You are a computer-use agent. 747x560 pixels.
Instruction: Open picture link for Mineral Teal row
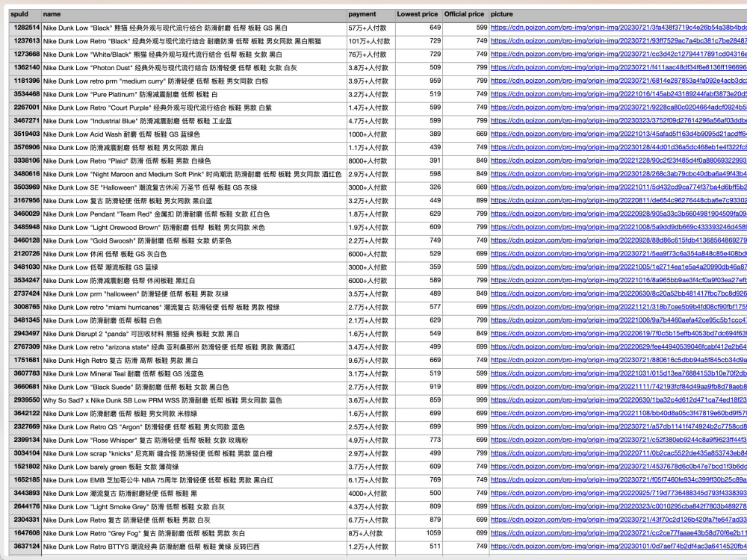[x=619, y=374]
